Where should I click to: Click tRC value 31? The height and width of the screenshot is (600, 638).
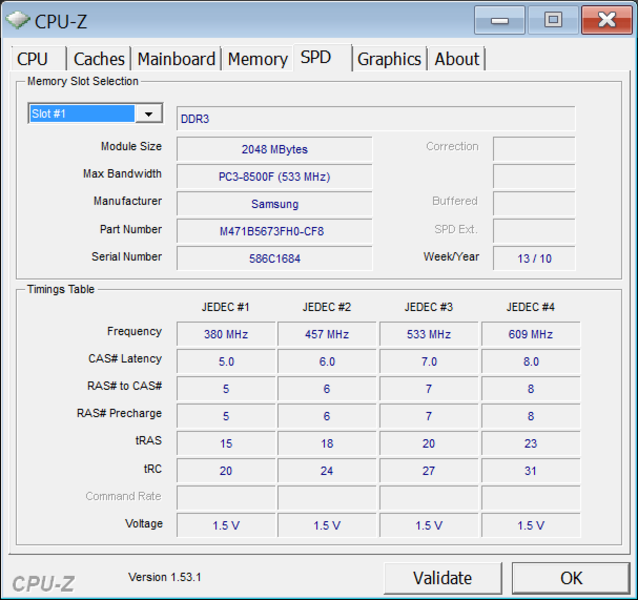point(531,470)
